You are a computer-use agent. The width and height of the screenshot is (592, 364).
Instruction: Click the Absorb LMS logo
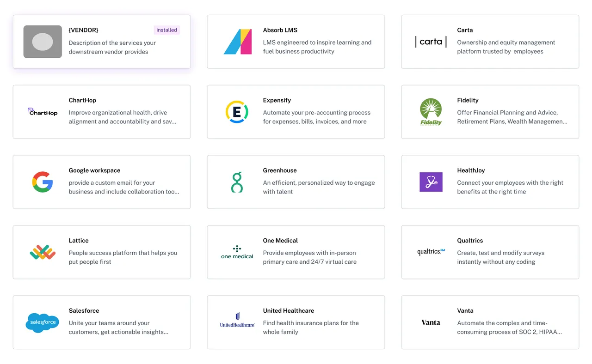click(x=237, y=42)
